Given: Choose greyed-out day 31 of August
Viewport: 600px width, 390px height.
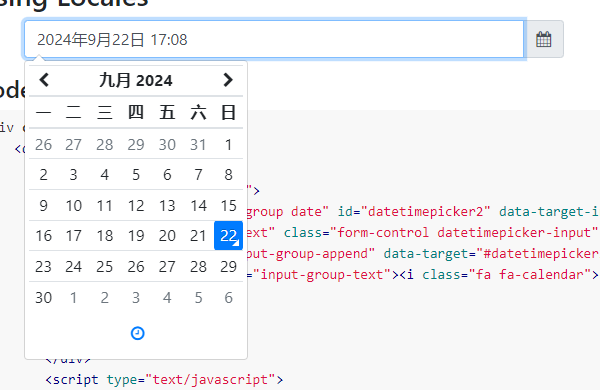Looking at the screenshot, I should coord(198,145).
